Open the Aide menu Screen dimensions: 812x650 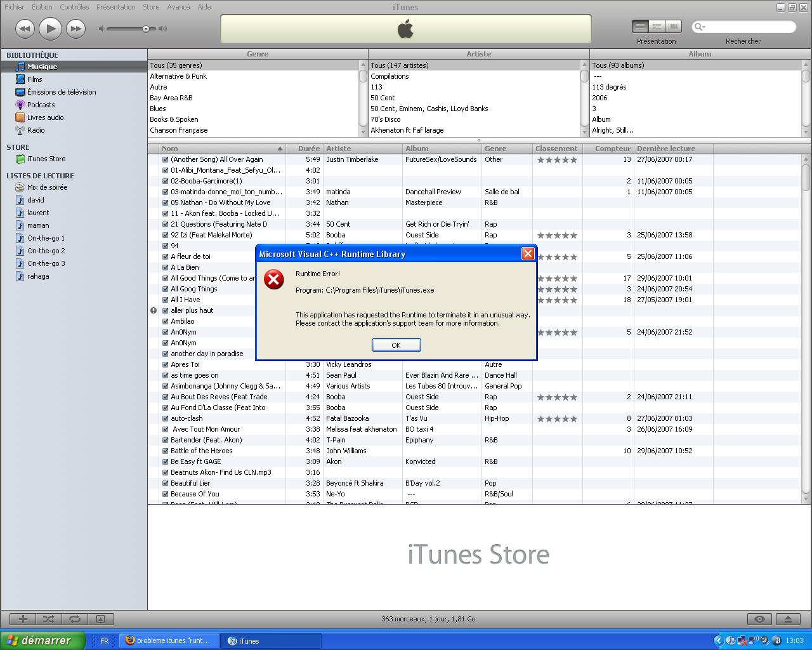(x=204, y=7)
